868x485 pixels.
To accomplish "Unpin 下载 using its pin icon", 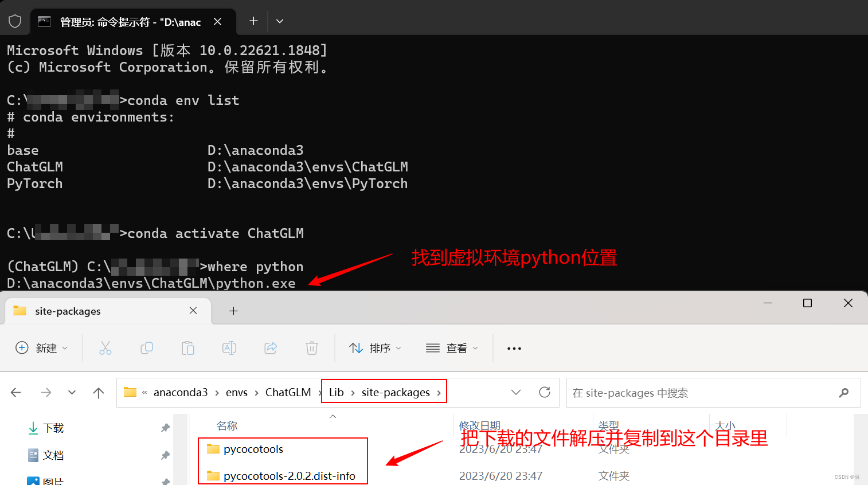I will click(165, 428).
